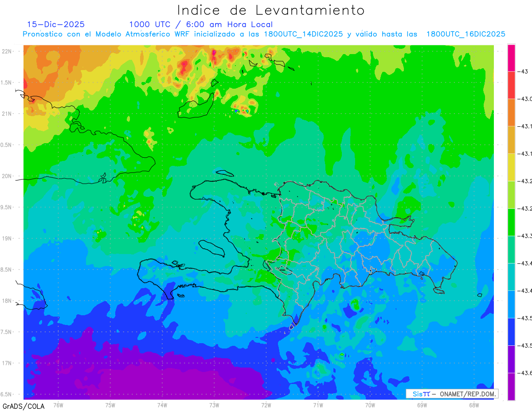Image resolution: width=532 pixels, height=411 pixels.
Task: Click Tortuga Island outline north of Haiti
Action: tap(225, 173)
